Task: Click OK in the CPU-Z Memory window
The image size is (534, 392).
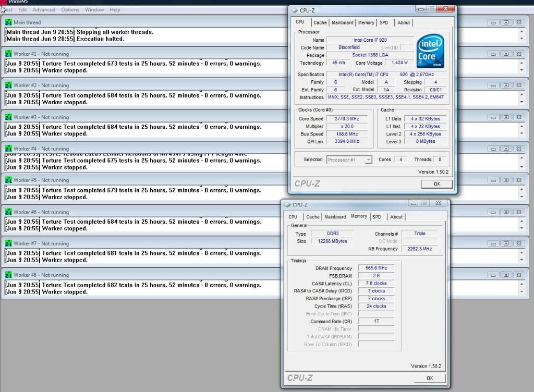Action: [x=430, y=378]
